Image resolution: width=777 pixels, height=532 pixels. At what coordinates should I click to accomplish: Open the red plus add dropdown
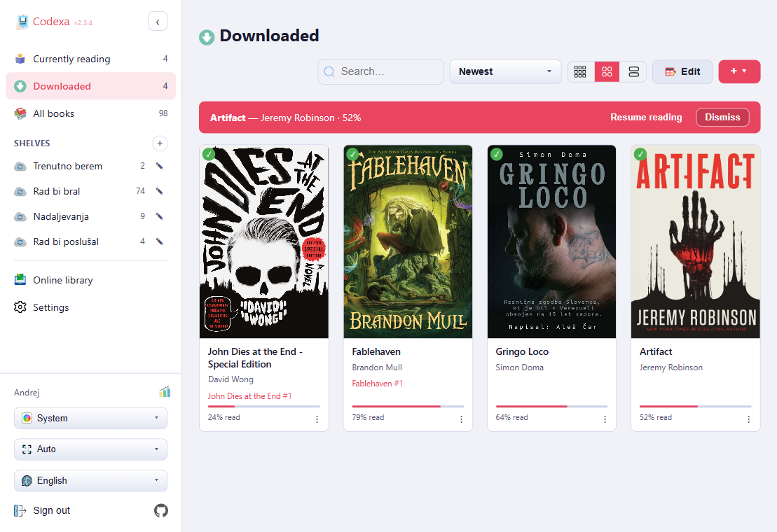pos(739,72)
